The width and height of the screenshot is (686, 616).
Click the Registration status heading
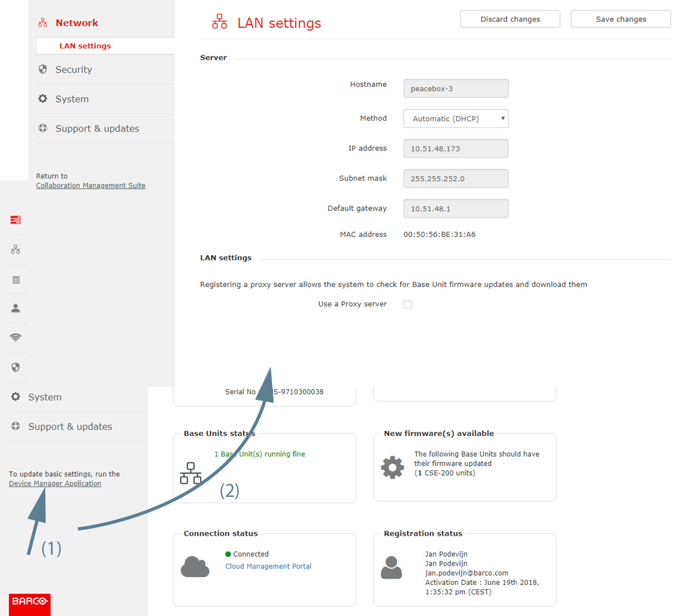[x=423, y=533]
